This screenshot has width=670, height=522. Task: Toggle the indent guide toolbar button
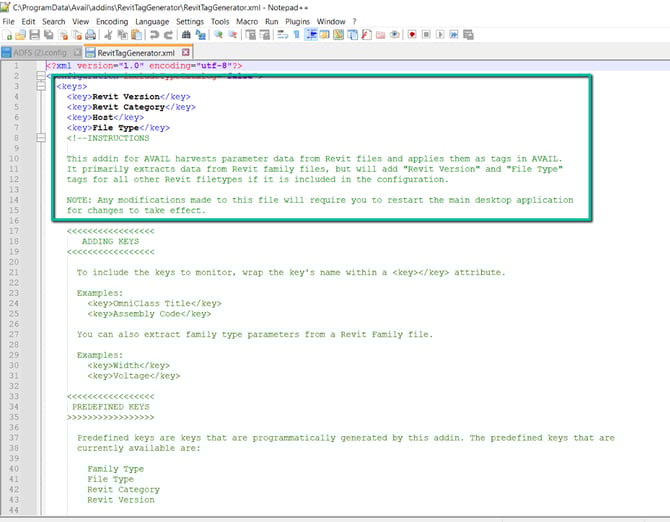click(311, 34)
